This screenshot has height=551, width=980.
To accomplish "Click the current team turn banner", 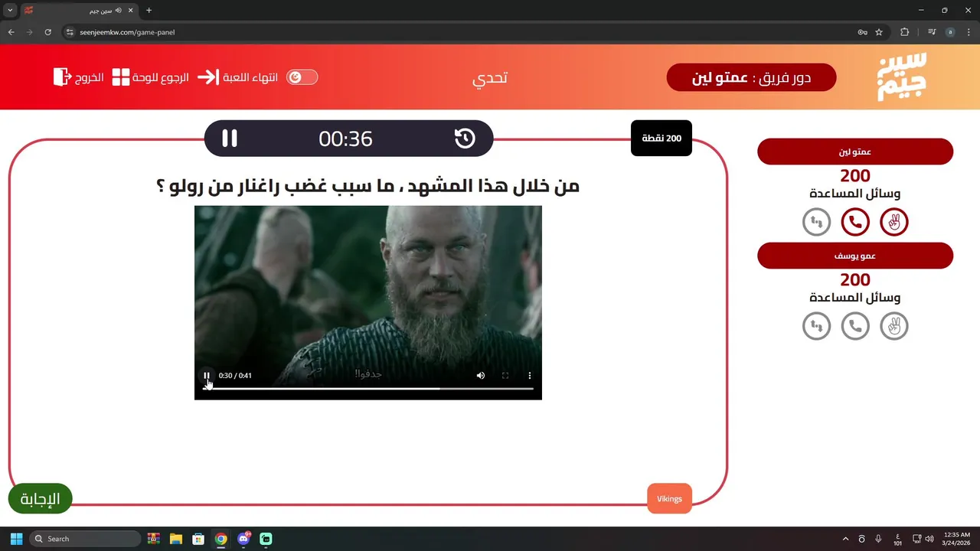I will (751, 77).
